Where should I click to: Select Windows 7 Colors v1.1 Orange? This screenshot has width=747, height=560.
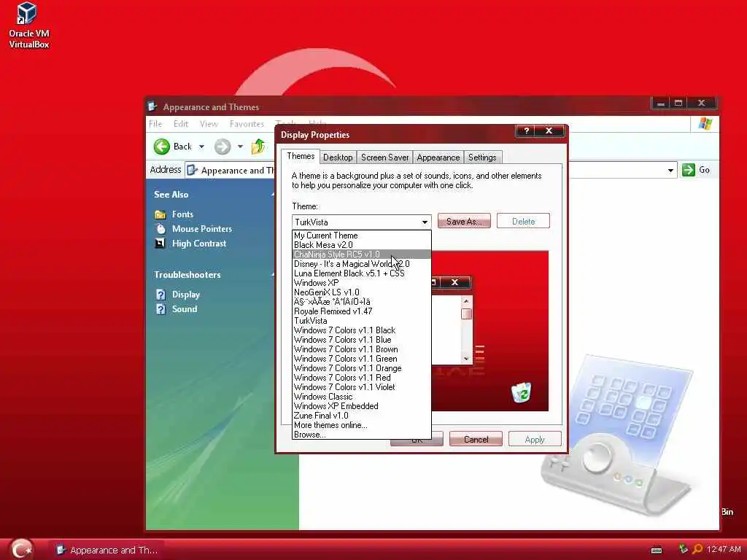pyautogui.click(x=362, y=368)
